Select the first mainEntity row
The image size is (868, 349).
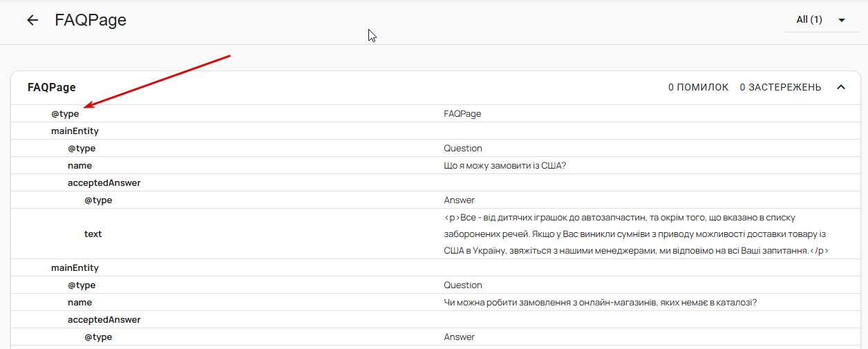pyautogui.click(x=75, y=131)
